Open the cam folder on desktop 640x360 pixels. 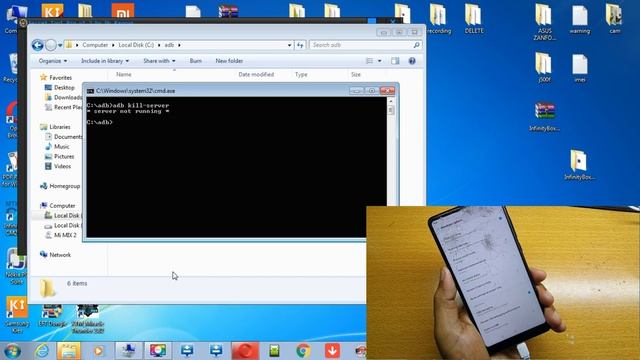[614, 19]
